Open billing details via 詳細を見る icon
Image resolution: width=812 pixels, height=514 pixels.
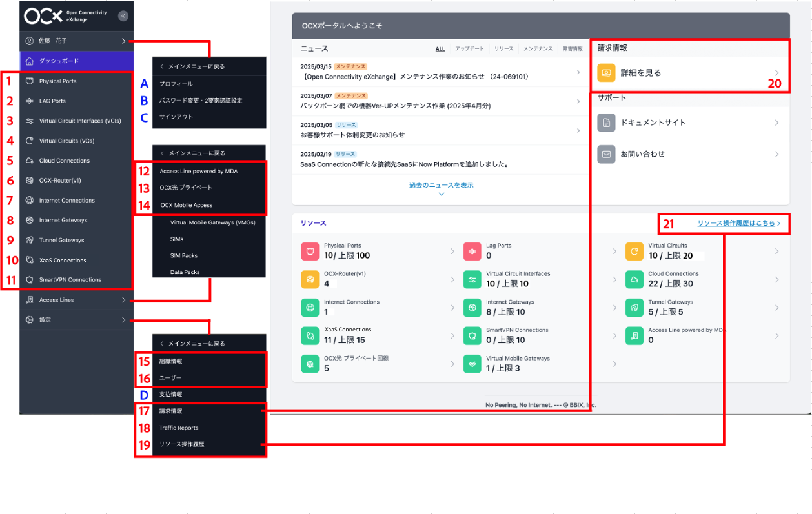point(606,74)
